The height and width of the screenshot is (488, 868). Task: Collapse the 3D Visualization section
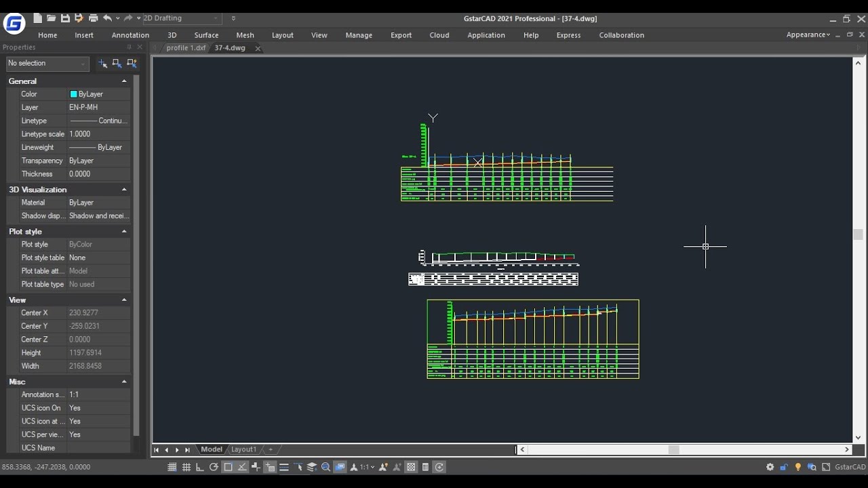pyautogui.click(x=124, y=190)
